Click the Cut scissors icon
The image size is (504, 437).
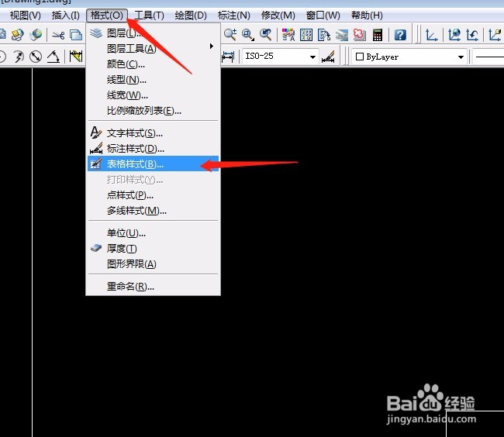[58, 35]
